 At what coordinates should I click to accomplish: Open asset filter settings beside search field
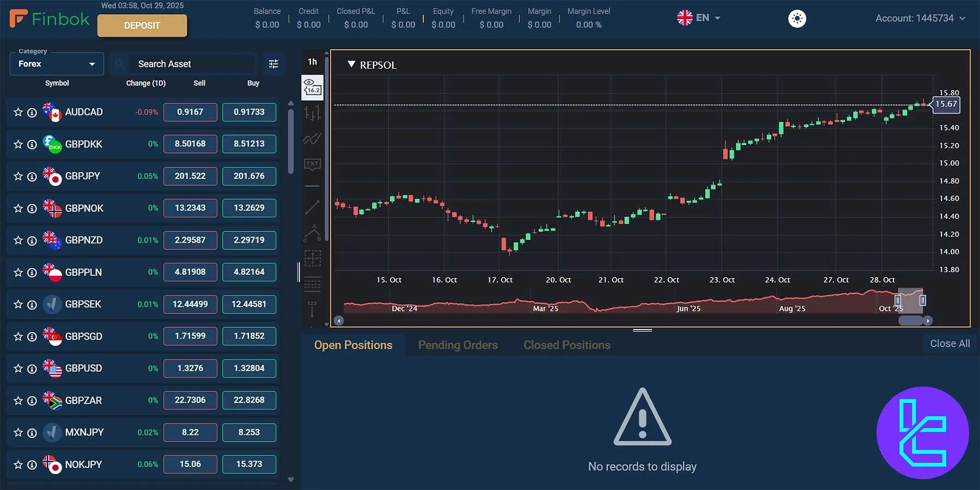pyautogui.click(x=273, y=64)
